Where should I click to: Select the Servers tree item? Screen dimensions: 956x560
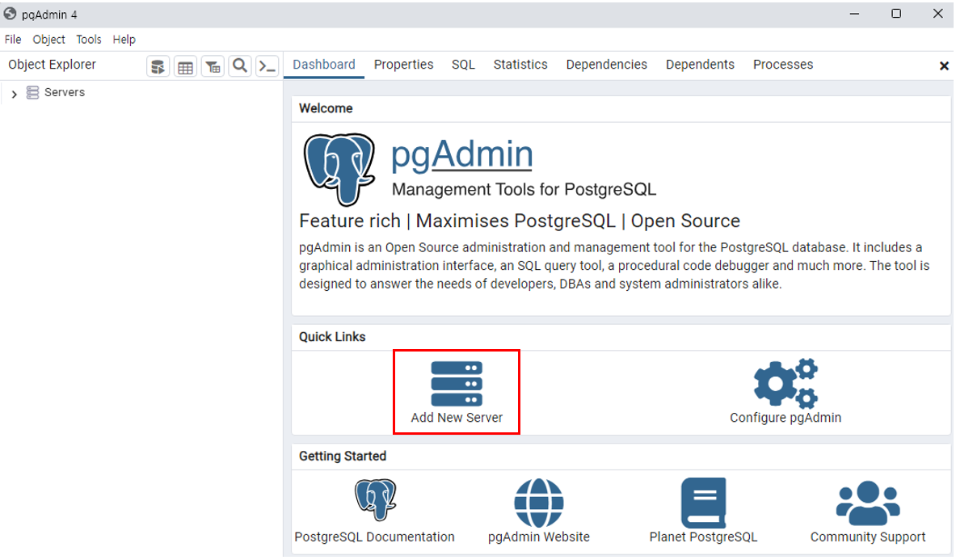click(x=65, y=93)
